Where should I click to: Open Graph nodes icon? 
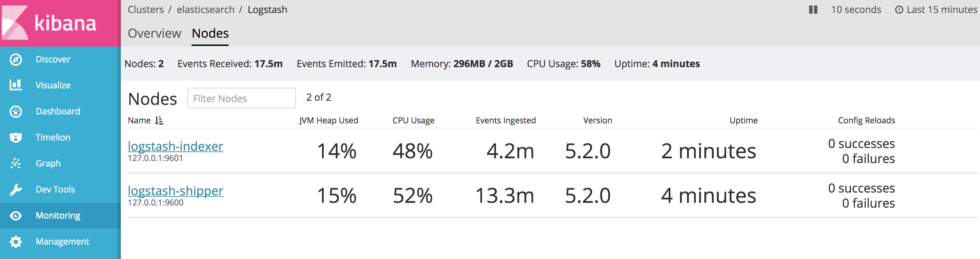(x=15, y=163)
